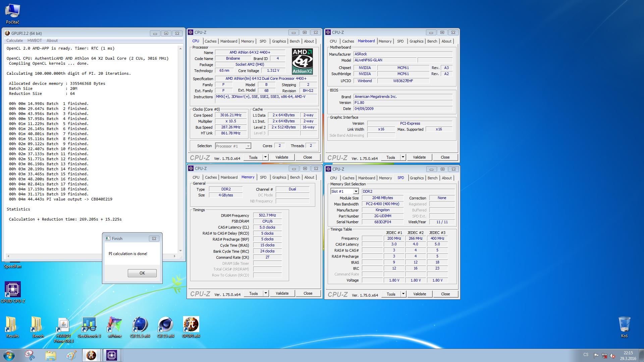Screen dimensions: 644x362
Task: Switch to CPU-Z taskbar button
Action: [112, 355]
